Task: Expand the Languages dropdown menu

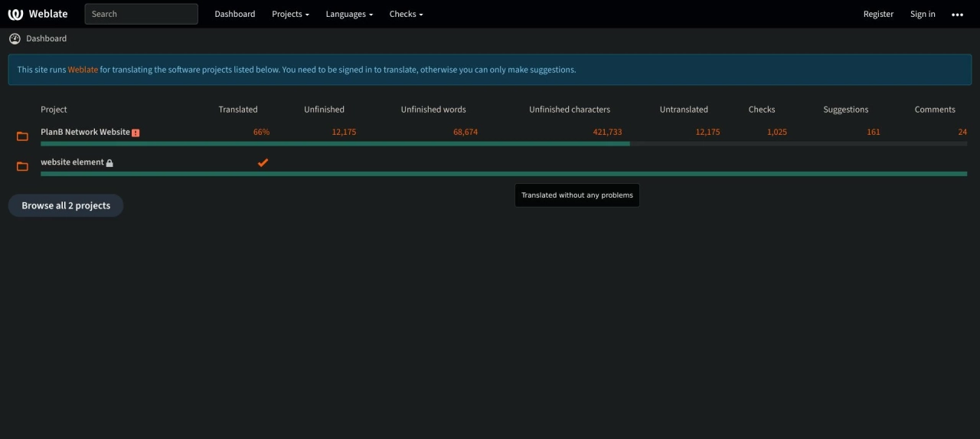Action: (349, 14)
